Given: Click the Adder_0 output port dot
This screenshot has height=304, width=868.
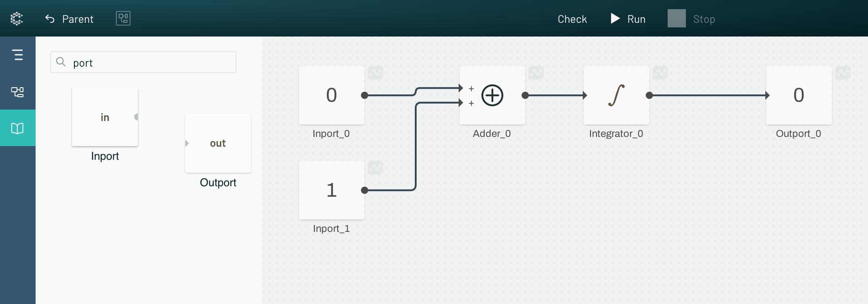Looking at the screenshot, I should [x=525, y=95].
